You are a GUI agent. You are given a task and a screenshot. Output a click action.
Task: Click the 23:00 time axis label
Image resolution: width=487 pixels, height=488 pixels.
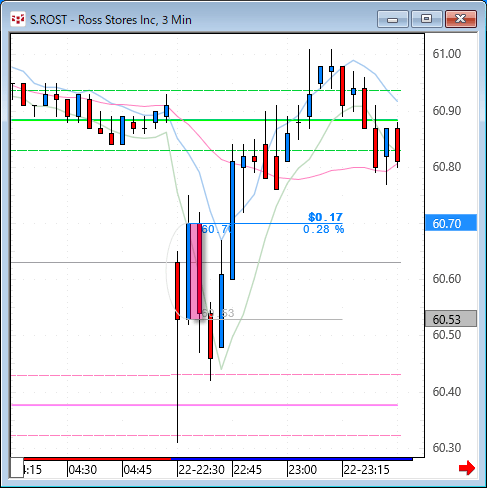303,469
